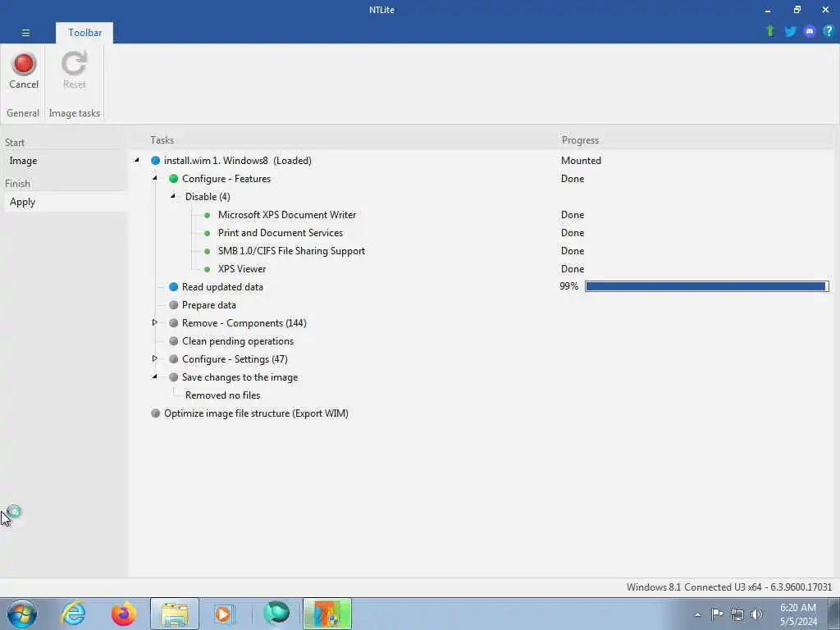
Task: Select the Toolbar tab
Action: (x=84, y=33)
